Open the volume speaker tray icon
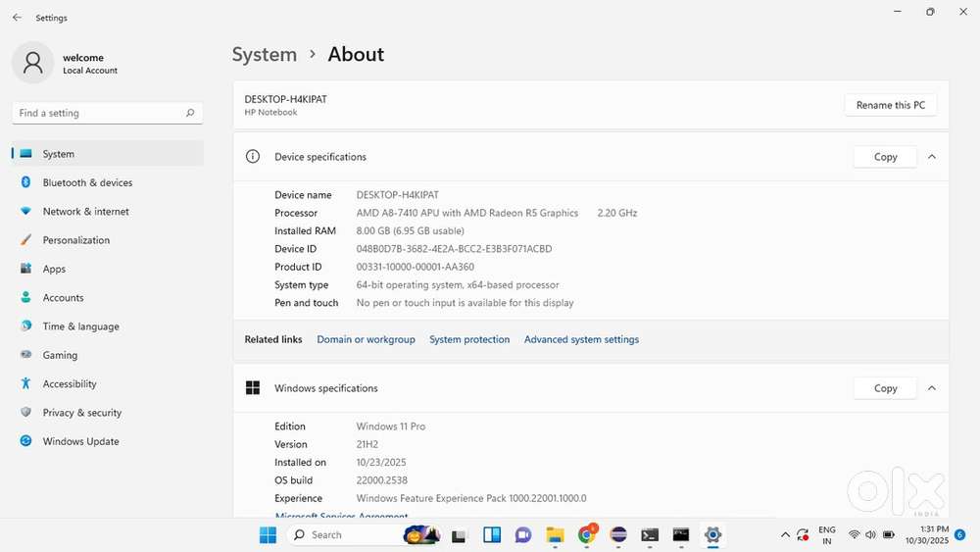The width and height of the screenshot is (980, 552). click(870, 535)
